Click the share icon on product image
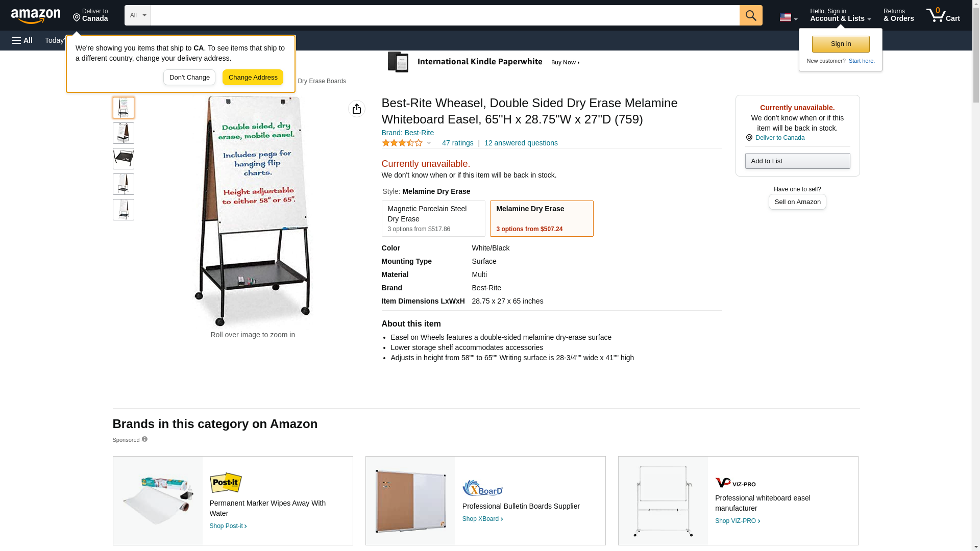The height and width of the screenshot is (551, 980). click(x=357, y=109)
